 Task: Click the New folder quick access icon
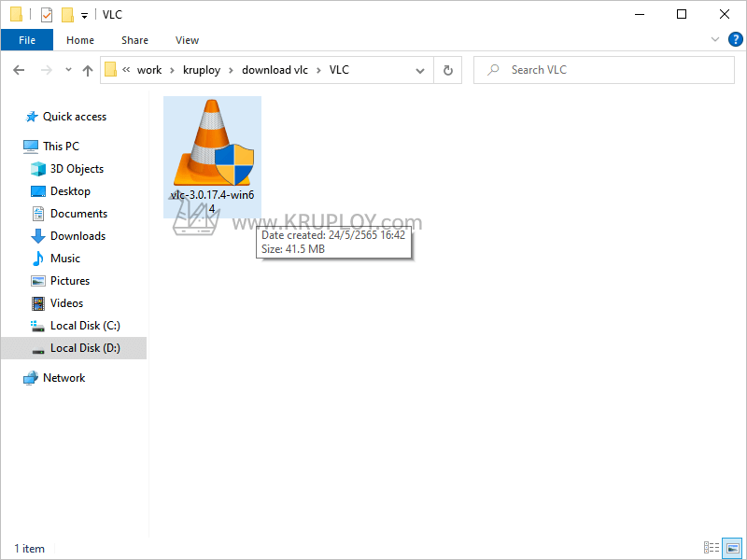pos(67,15)
